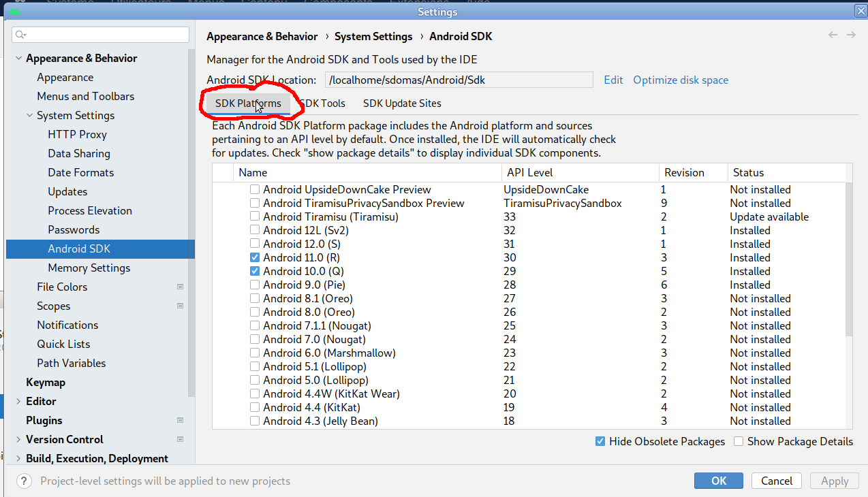868x497 pixels.
Task: Click the Android SDK Location path field
Action: tap(459, 80)
